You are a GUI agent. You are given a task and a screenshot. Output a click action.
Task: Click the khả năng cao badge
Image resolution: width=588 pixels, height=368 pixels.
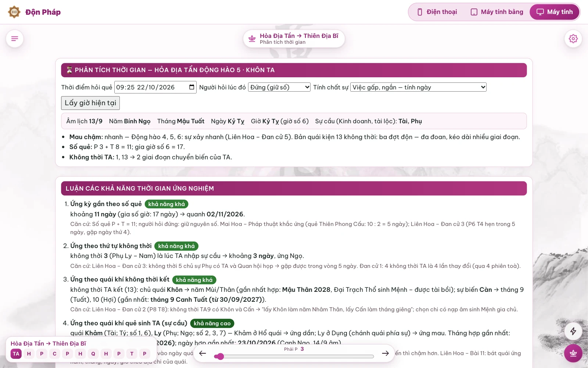(212, 323)
